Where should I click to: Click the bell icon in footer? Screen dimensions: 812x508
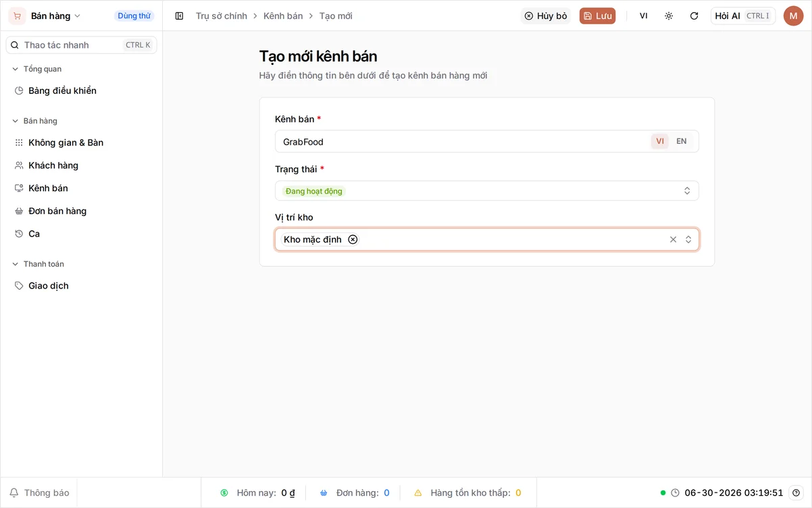tap(14, 492)
